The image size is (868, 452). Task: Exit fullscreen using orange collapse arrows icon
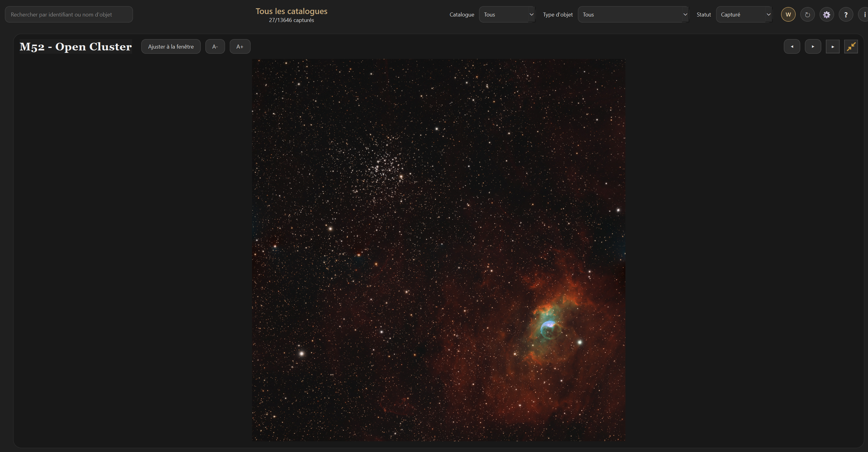(851, 46)
